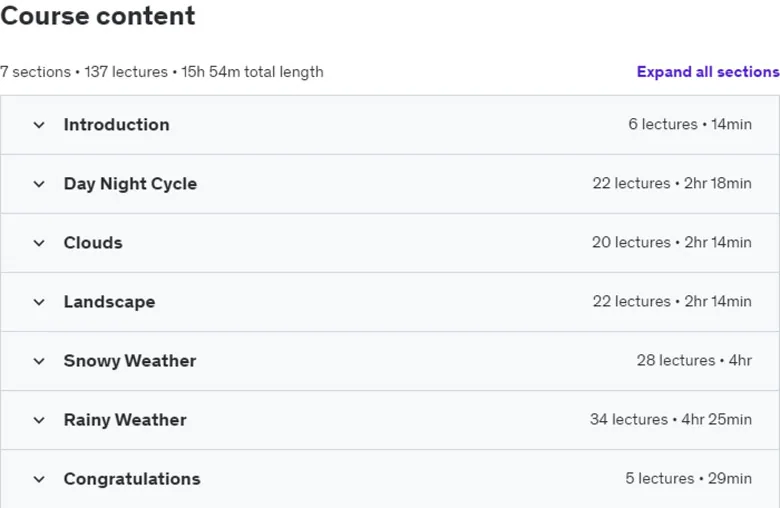The image size is (780, 508).
Task: Expand the Snowy Weather chevron
Action: (39, 361)
